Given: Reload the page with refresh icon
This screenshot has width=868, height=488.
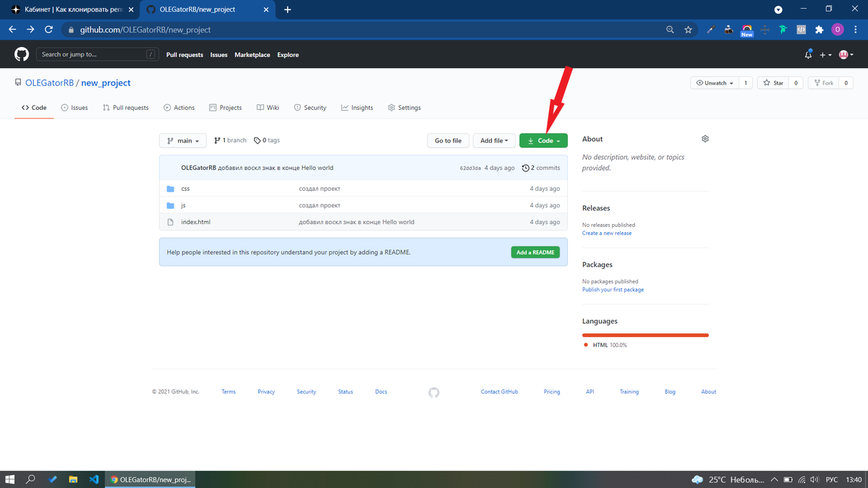Looking at the screenshot, I should (49, 30).
